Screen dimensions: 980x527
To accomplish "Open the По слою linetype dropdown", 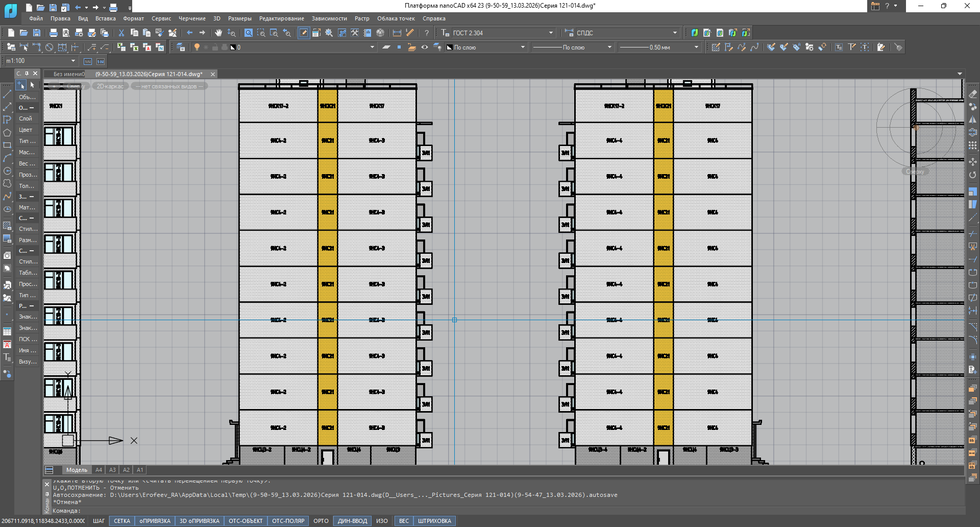I will [x=609, y=47].
